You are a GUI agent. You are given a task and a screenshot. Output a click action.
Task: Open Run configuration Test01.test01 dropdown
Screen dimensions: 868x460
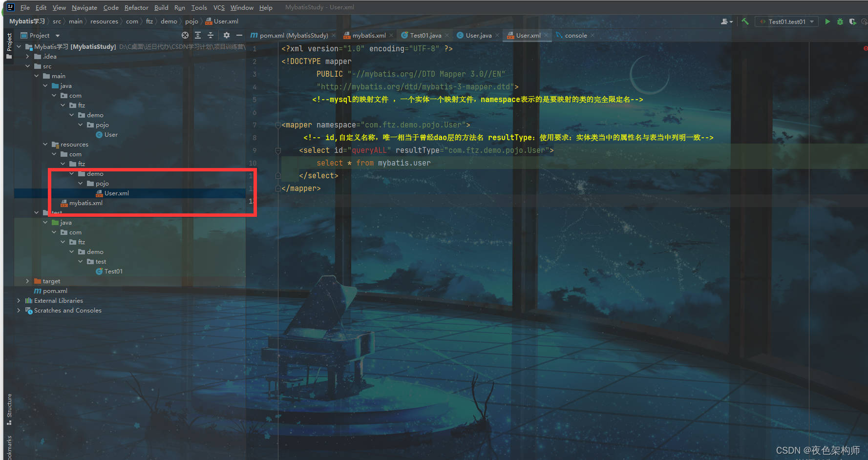point(786,21)
